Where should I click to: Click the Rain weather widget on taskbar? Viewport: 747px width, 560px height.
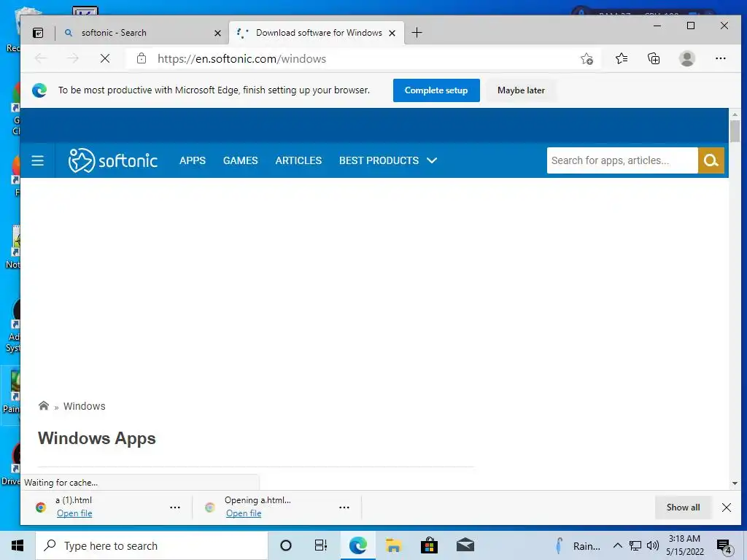pos(578,545)
